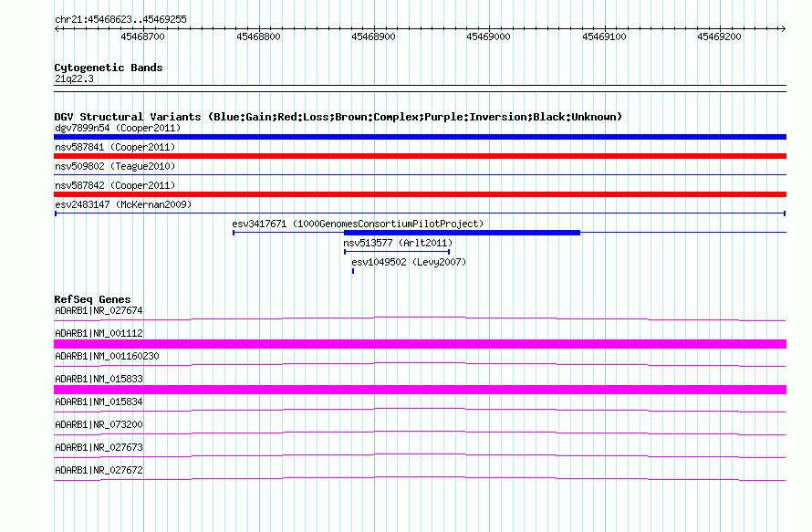Select the magenta ADARB1|NM_001112 exon bar
The width and height of the screenshot is (812, 532).
(x=420, y=344)
